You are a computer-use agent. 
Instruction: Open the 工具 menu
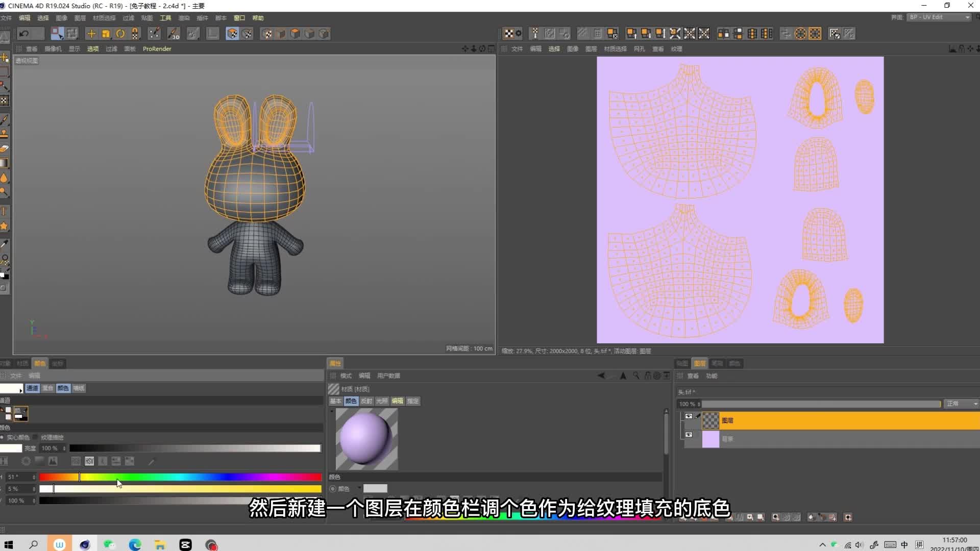point(165,18)
